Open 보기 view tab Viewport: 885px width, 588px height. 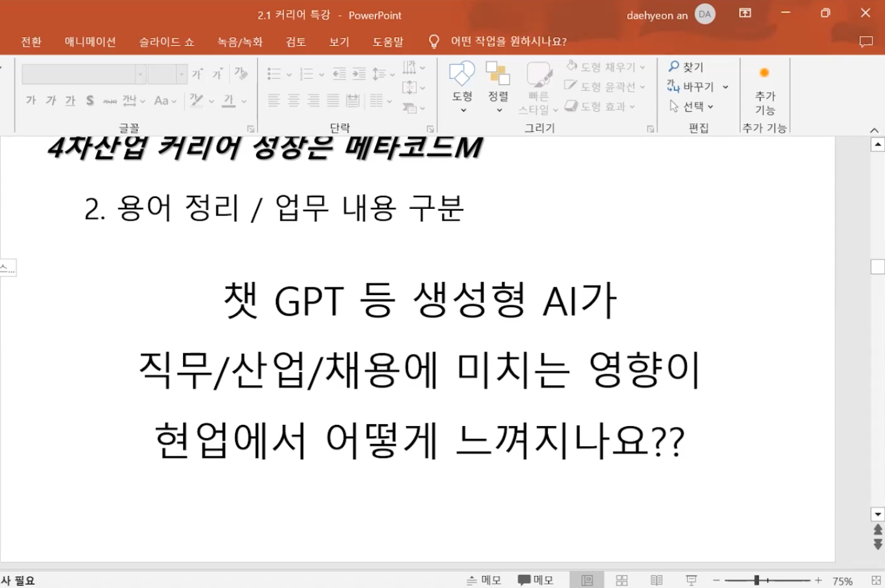(339, 41)
